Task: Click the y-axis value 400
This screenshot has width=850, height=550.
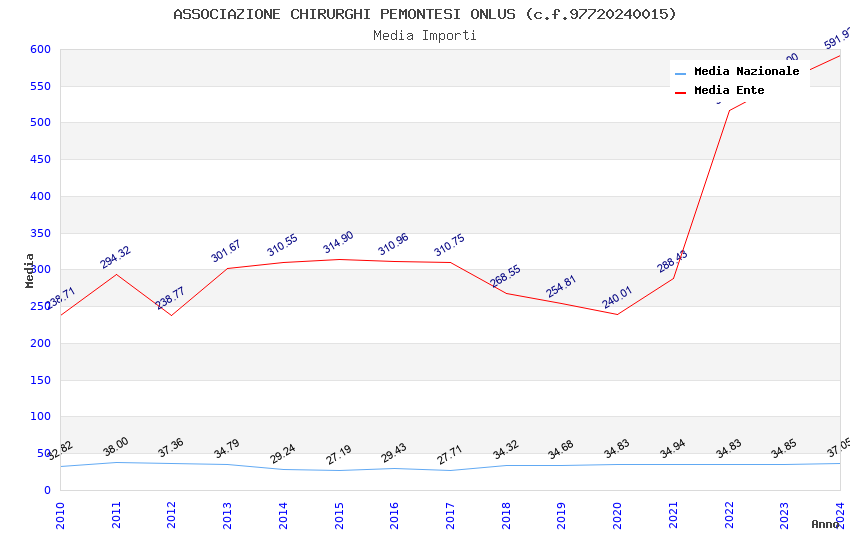Action: [x=40, y=196]
